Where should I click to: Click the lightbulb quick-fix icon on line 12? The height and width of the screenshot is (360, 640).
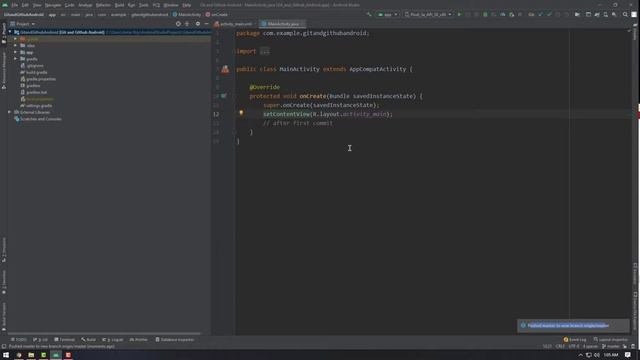(241, 113)
